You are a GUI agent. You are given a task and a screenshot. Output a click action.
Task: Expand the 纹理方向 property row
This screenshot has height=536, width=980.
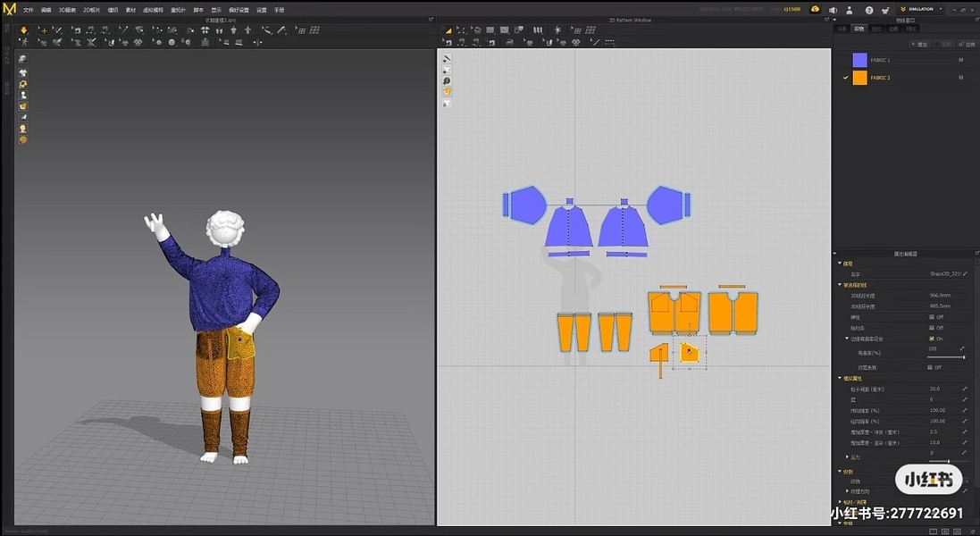[x=847, y=491]
